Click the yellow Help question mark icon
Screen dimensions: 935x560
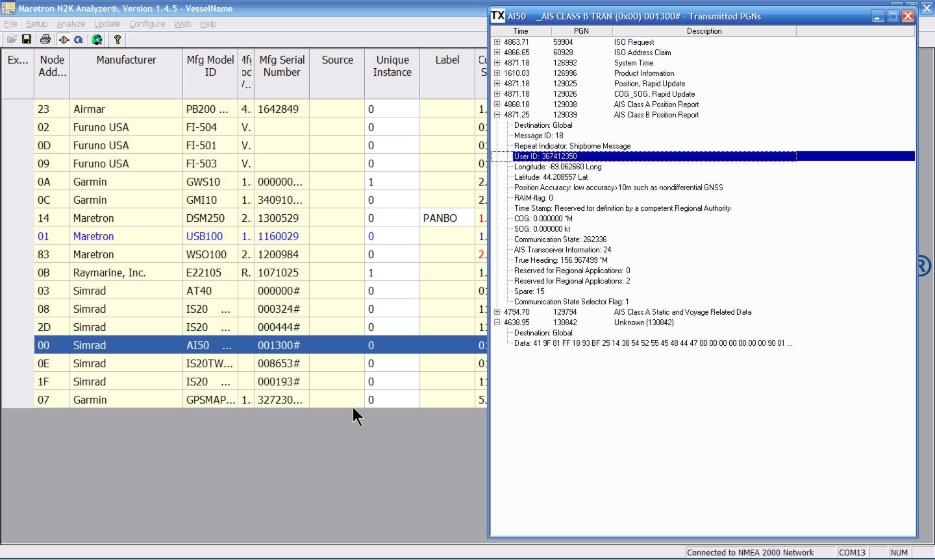(118, 40)
